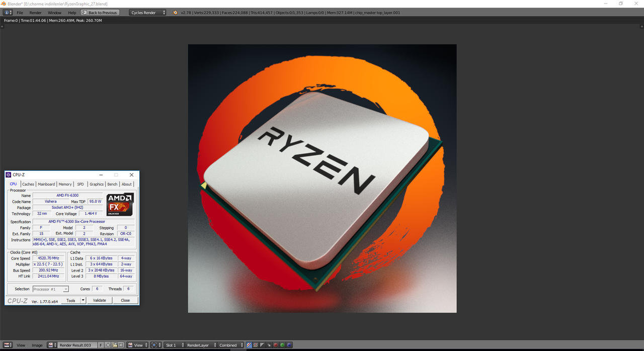Select render slot from Slot 1 dropdown
Viewport: 644px width, 351px height.
174,345
